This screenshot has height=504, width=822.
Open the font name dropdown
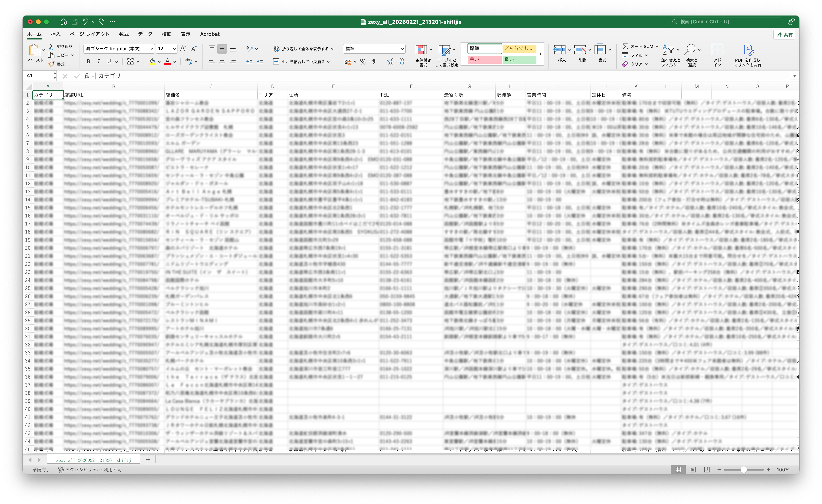coord(151,49)
